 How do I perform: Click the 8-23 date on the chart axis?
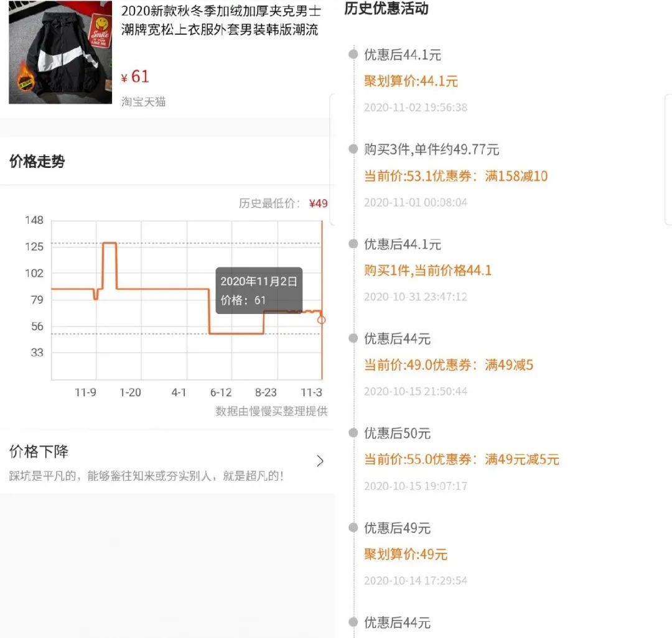[x=266, y=392]
